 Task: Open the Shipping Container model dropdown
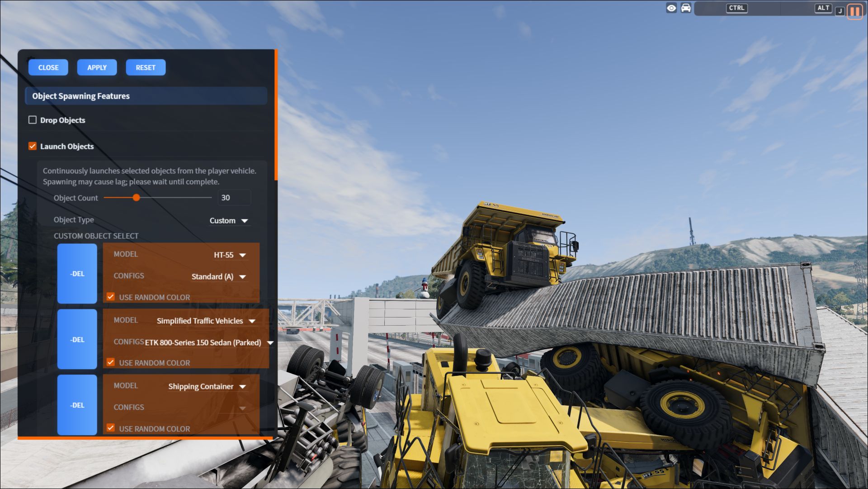[x=208, y=387]
